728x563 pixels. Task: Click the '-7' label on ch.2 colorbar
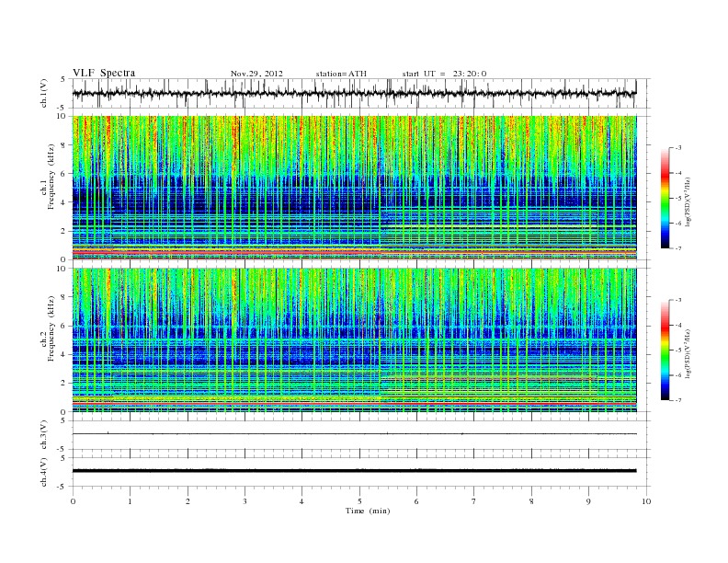[677, 400]
